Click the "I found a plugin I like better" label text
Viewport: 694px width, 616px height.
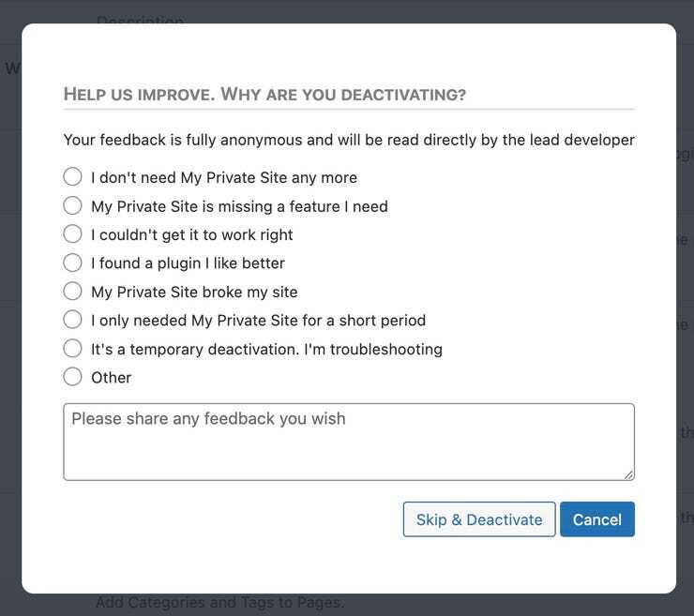(188, 263)
